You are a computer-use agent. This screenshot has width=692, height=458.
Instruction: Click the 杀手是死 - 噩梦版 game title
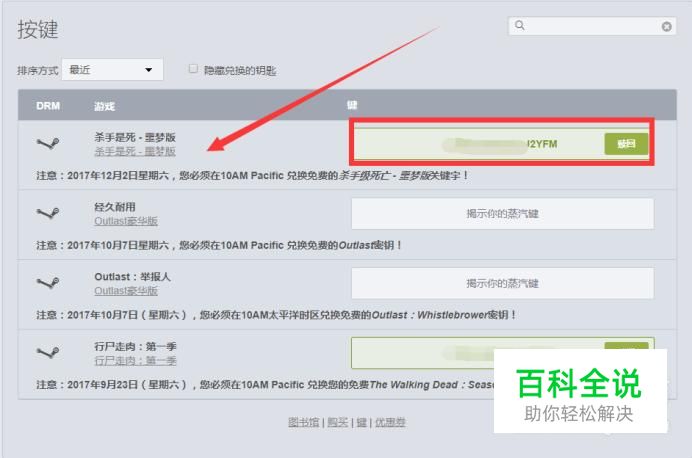pyautogui.click(x=135, y=137)
